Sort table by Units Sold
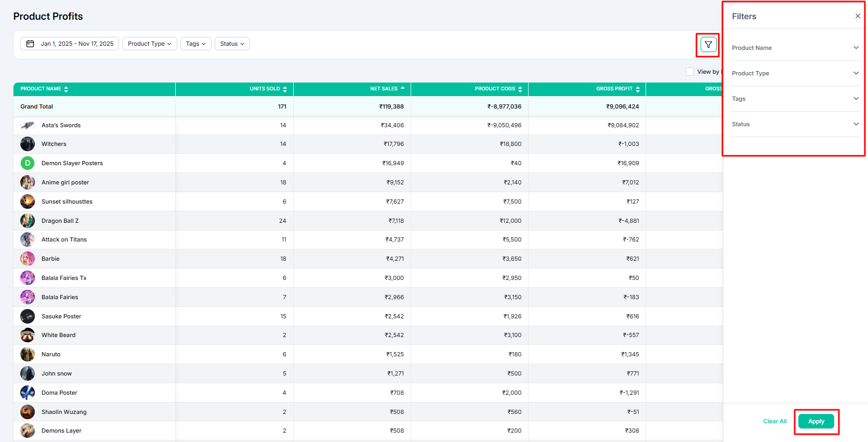Screen dimensions: 868x442 tap(285, 89)
